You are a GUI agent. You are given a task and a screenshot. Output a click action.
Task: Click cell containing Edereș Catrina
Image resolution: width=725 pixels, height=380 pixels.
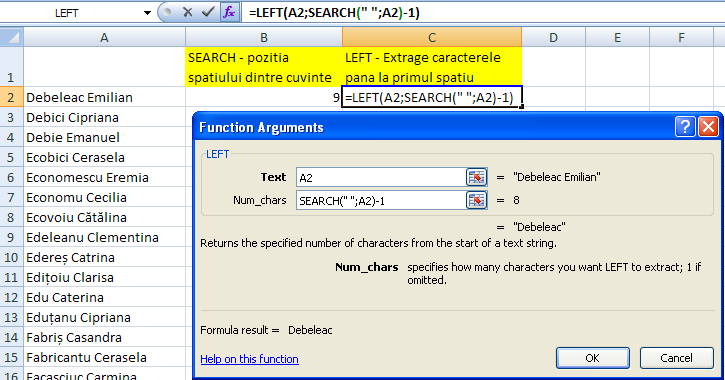(x=104, y=257)
